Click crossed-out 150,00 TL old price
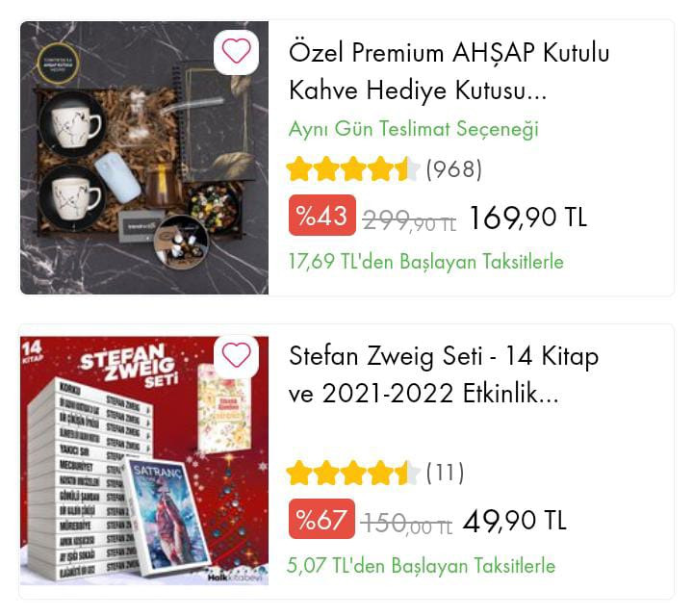The width and height of the screenshot is (693, 616). pos(406,525)
